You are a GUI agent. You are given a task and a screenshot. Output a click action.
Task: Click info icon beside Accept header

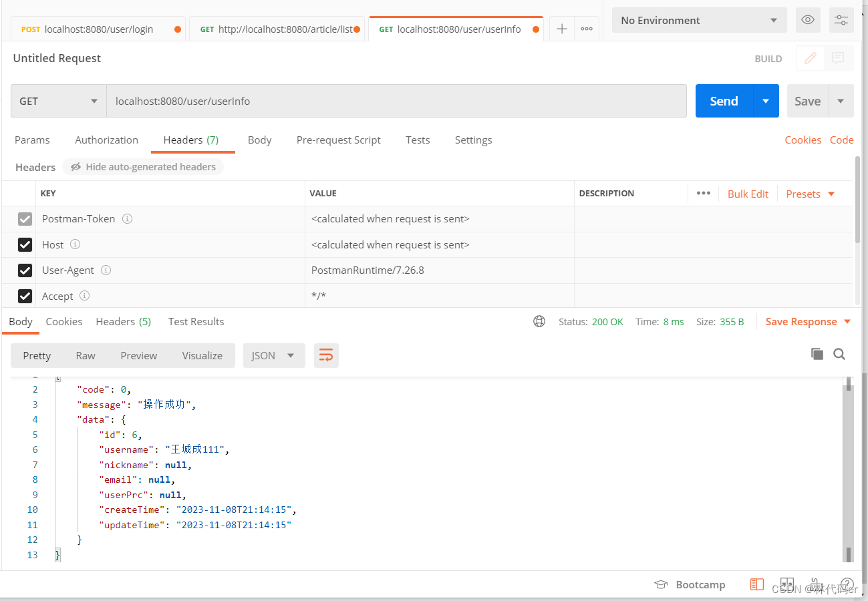tap(84, 295)
